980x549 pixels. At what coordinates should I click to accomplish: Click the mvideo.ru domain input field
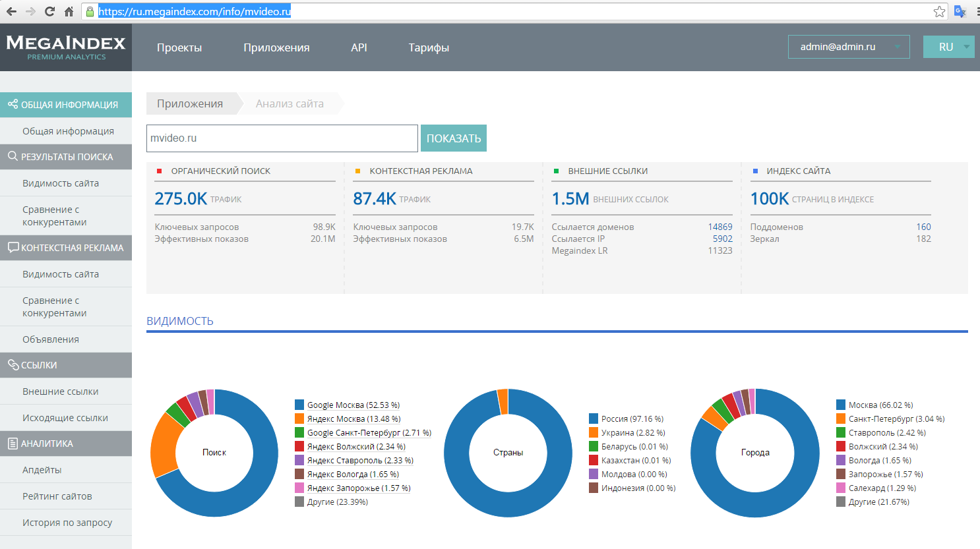(x=282, y=138)
